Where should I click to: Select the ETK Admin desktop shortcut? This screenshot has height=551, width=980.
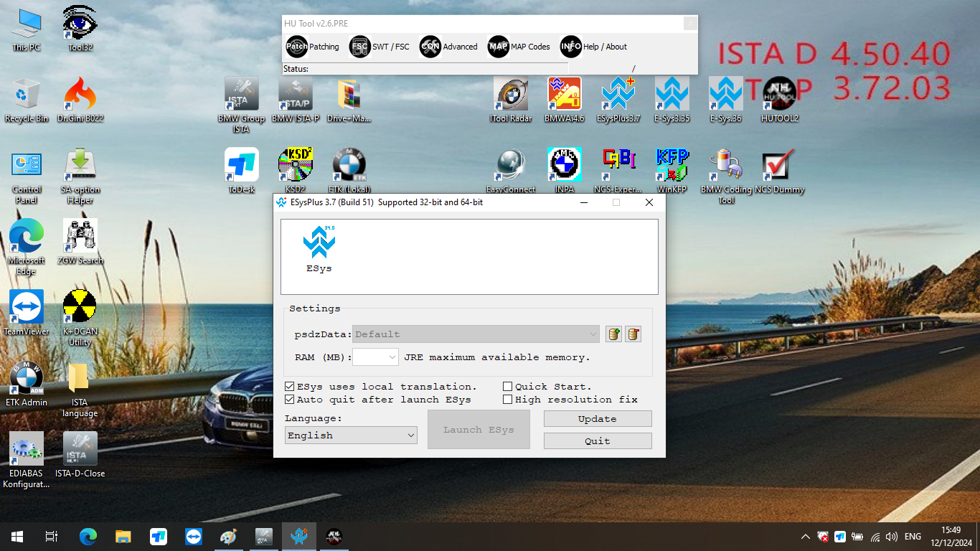point(27,384)
